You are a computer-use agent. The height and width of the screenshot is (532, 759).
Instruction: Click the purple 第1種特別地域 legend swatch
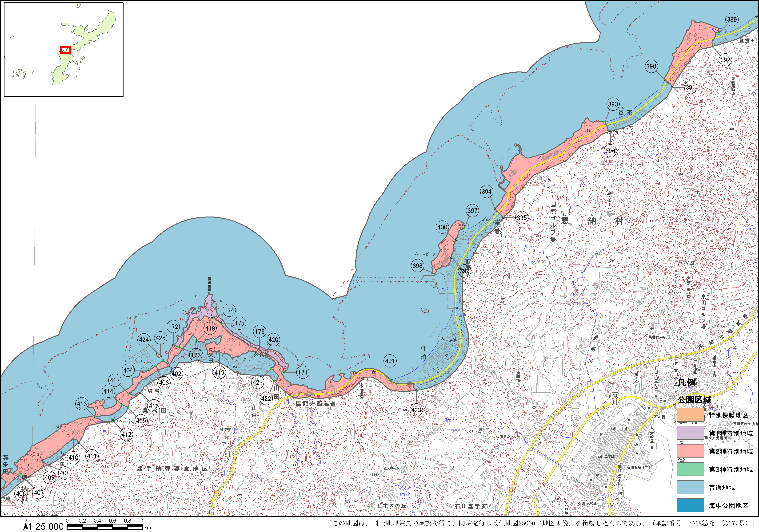(690, 433)
